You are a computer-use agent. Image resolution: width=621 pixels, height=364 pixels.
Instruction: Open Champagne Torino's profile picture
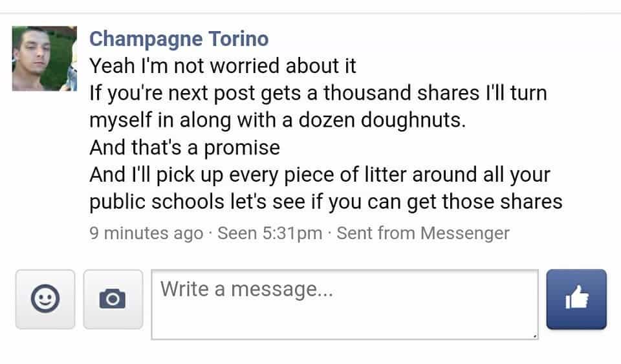tap(45, 59)
